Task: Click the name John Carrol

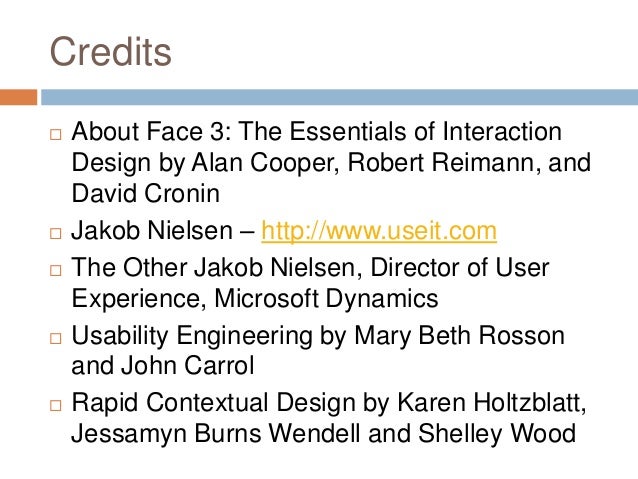Action: pos(188,365)
